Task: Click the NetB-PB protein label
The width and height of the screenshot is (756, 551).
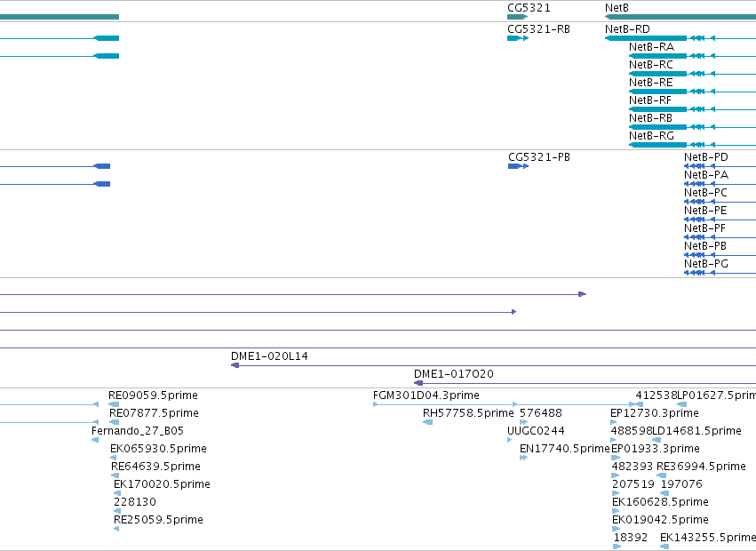Action: point(705,246)
